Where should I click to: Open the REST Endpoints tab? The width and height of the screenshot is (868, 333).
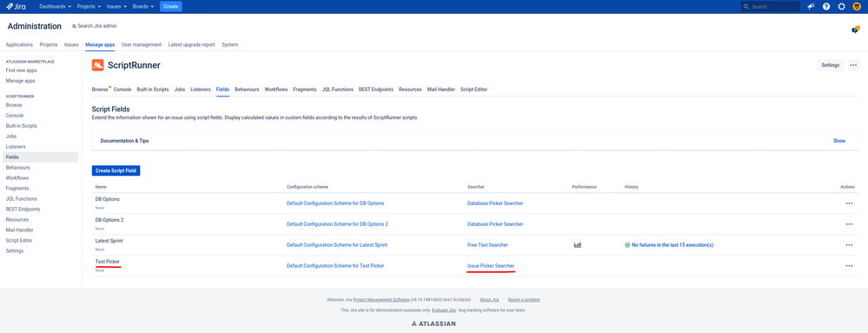pos(376,90)
